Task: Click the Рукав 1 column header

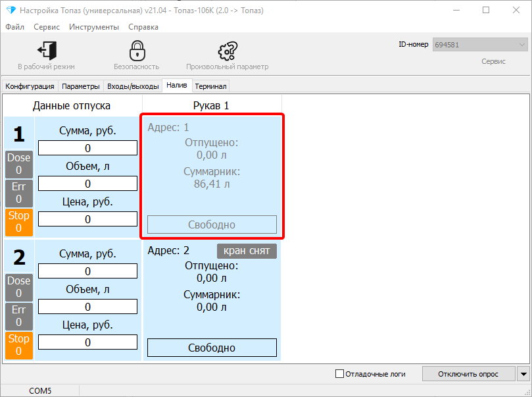Action: 211,105
